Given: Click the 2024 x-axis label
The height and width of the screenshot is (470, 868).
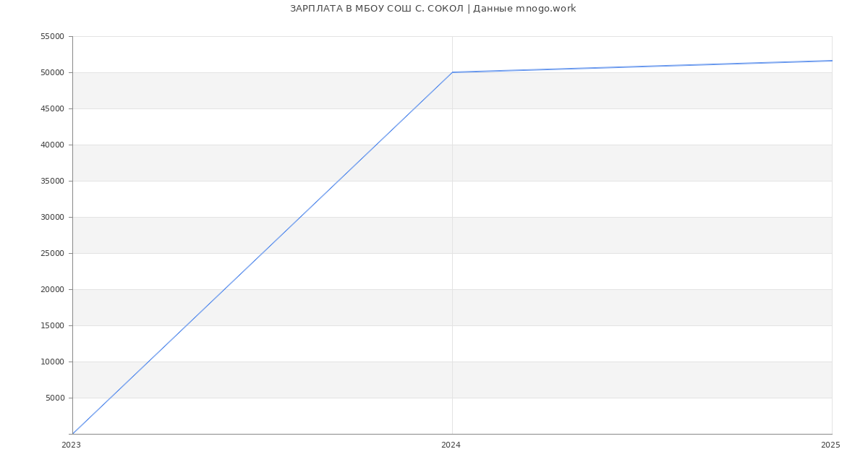Looking at the screenshot, I should pos(451,445).
